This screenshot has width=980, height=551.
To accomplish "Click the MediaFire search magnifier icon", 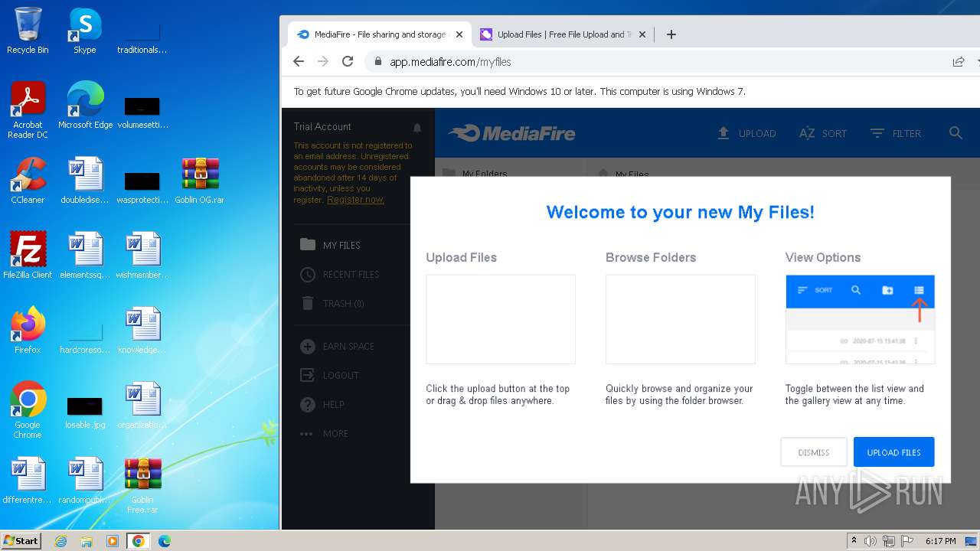I will (x=955, y=133).
